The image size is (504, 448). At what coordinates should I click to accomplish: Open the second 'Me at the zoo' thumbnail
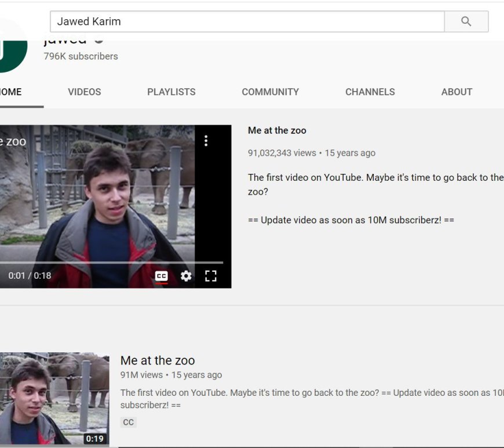tap(54, 399)
